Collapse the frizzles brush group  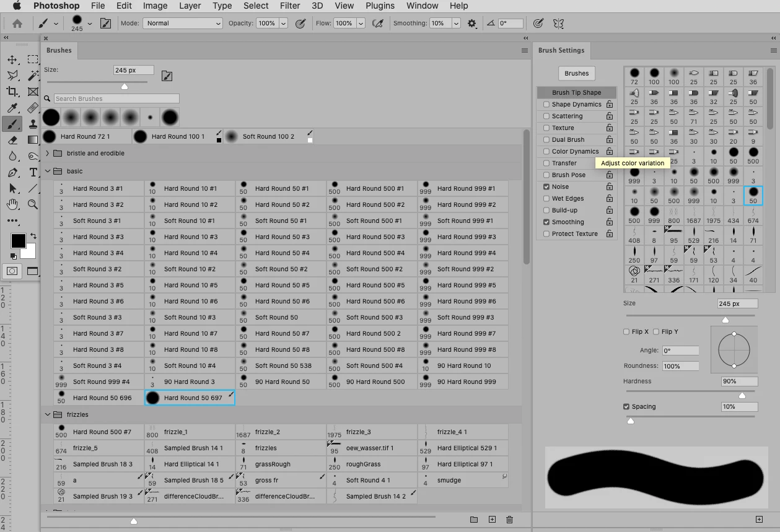coord(48,414)
